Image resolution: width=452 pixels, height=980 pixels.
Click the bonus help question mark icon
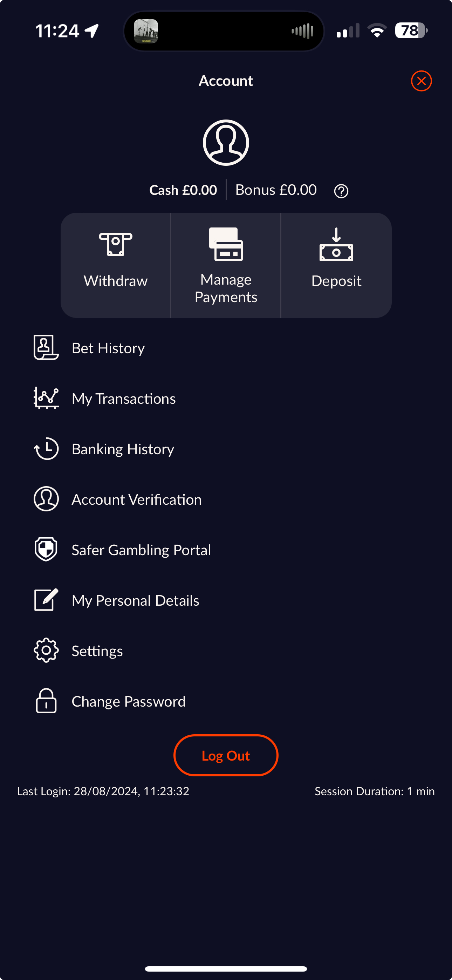[x=341, y=191]
